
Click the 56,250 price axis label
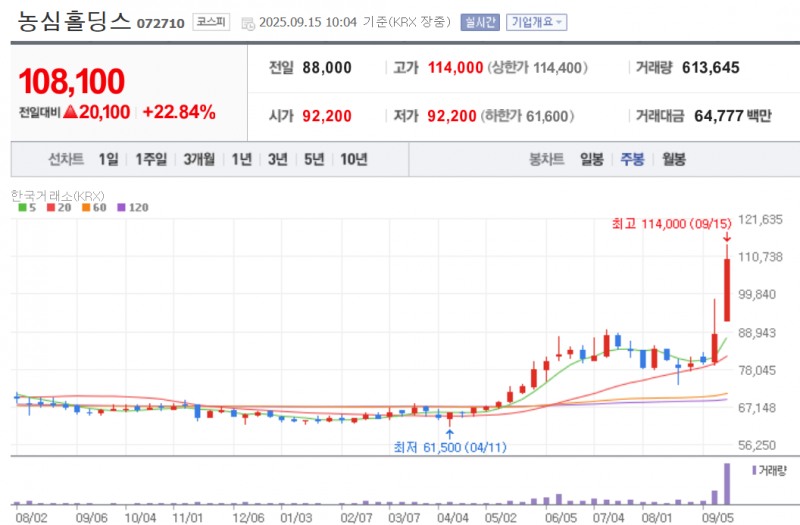coord(757,445)
